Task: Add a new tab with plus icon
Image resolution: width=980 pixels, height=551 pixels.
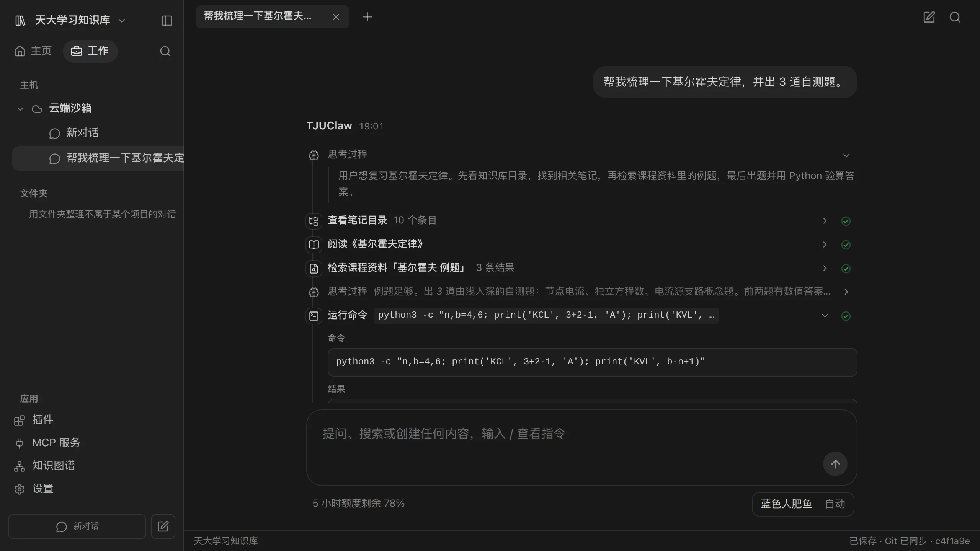Action: point(367,17)
